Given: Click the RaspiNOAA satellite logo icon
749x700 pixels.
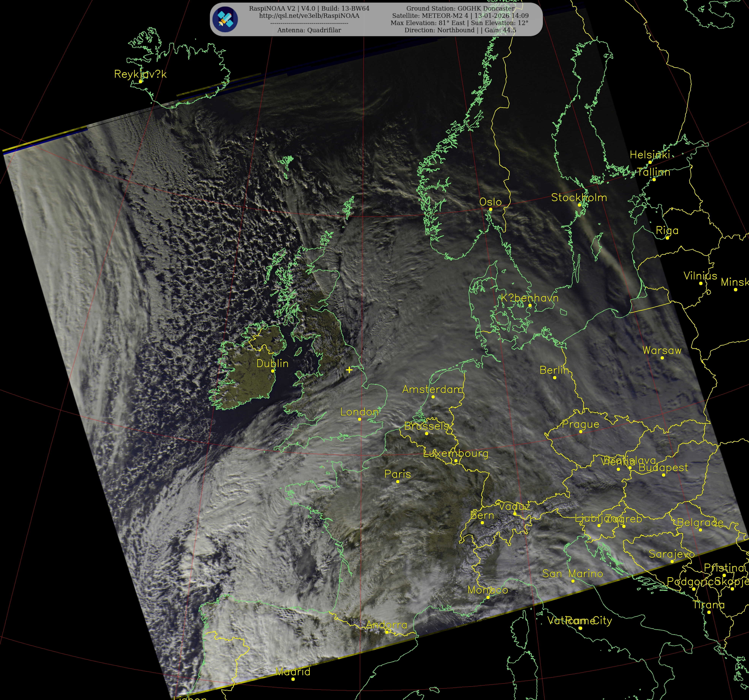Looking at the screenshot, I should (225, 19).
